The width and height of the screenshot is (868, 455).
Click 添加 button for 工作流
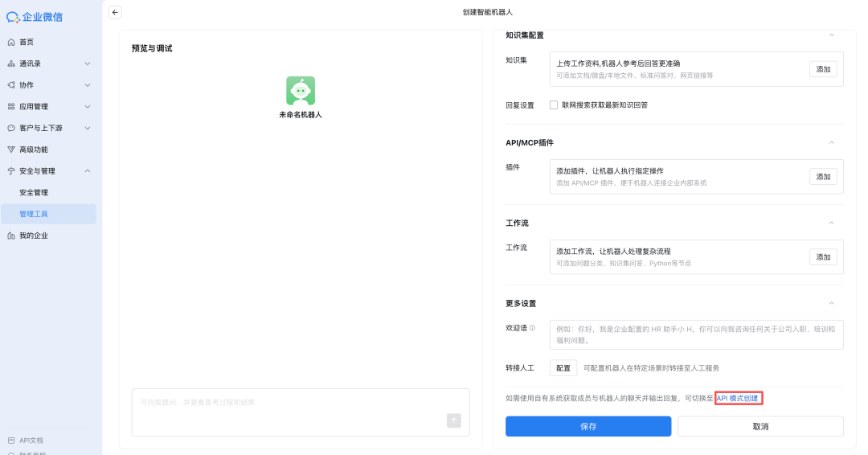tap(823, 256)
